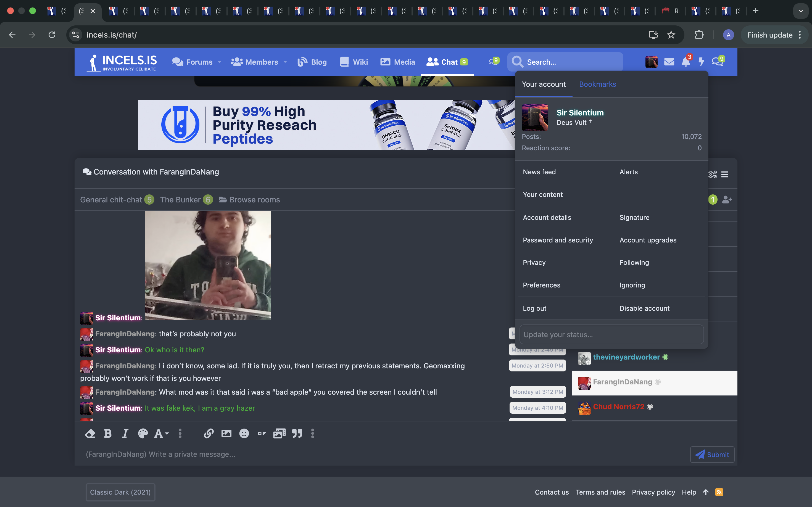
Task: Click the media gallery embed icon
Action: pyautogui.click(x=280, y=434)
